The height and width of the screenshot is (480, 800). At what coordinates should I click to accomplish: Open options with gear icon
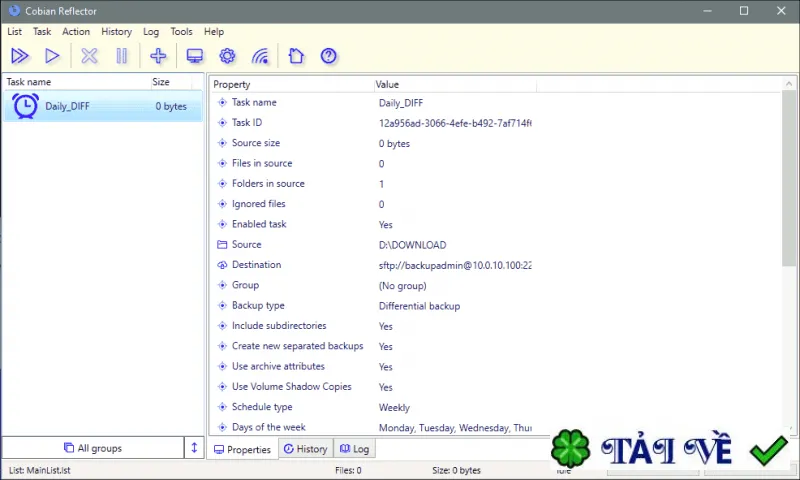tap(227, 56)
